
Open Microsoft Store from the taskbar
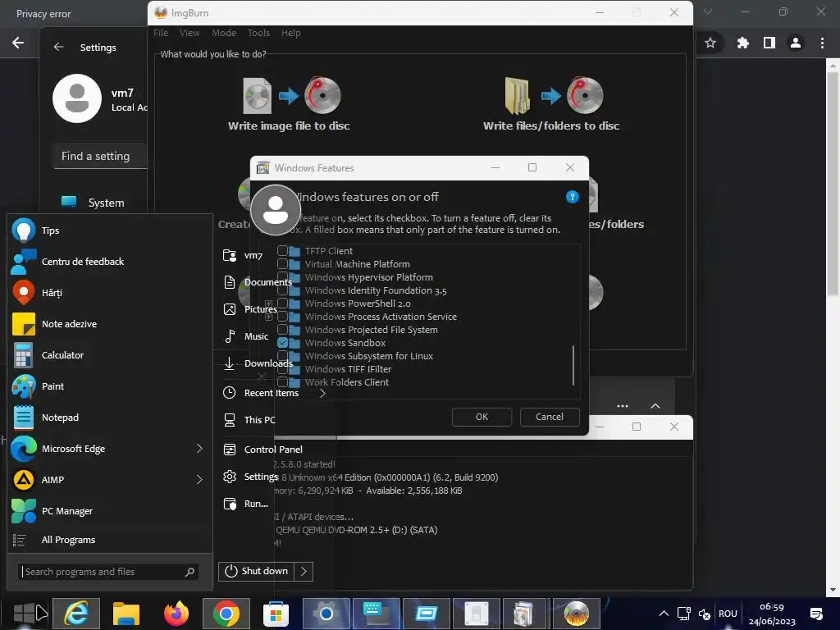click(276, 614)
